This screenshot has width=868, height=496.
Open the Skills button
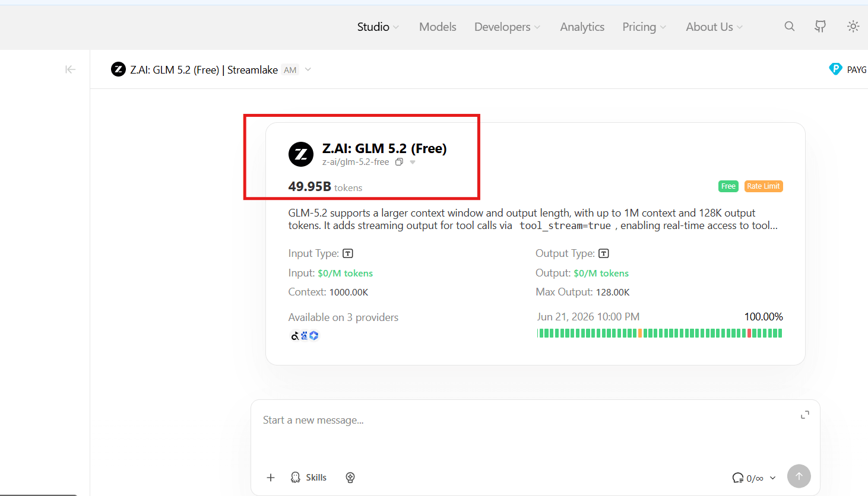click(x=309, y=478)
